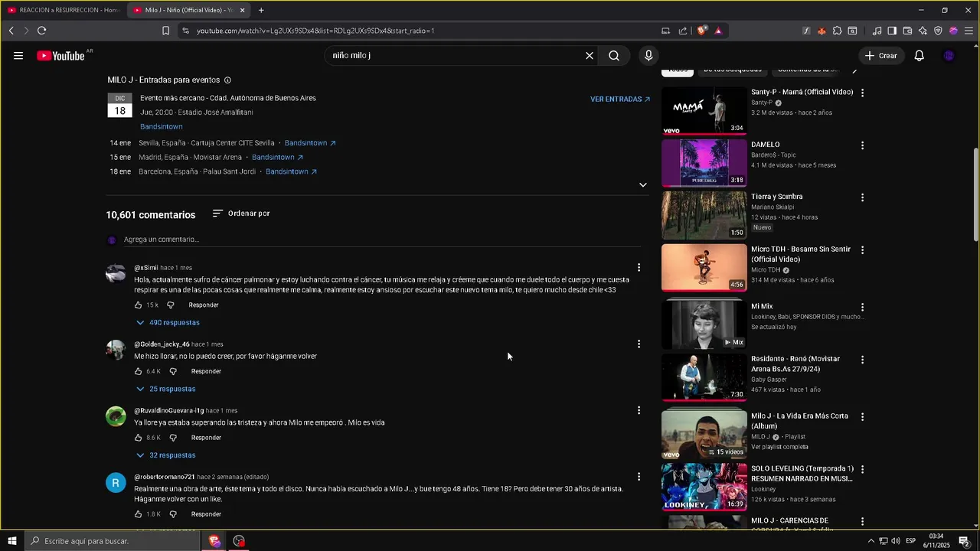
Task: Expand 25 respuestas replies
Action: pyautogui.click(x=165, y=390)
